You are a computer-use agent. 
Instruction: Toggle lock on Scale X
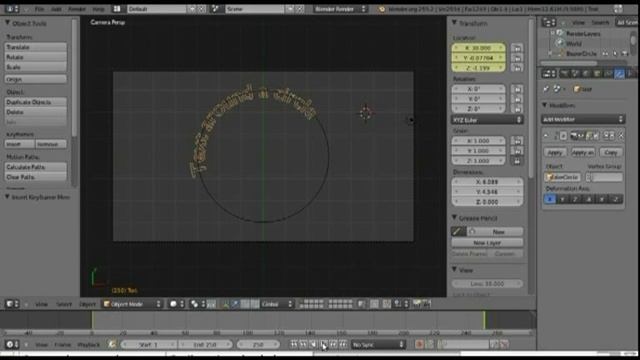point(517,141)
